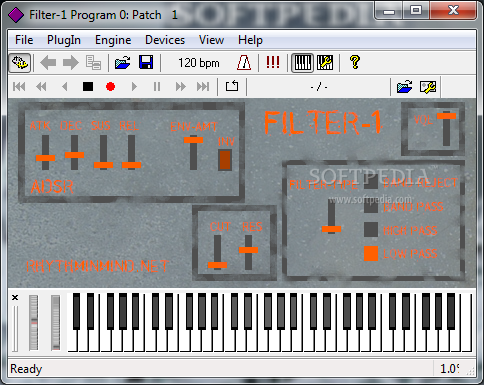484x385 pixels.
Task: Click the RHYTHMINMIND.NET text
Action: (x=97, y=266)
